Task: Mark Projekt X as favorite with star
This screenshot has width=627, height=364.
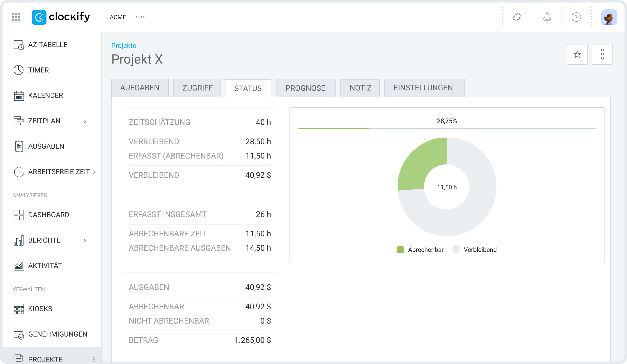Action: tap(577, 54)
